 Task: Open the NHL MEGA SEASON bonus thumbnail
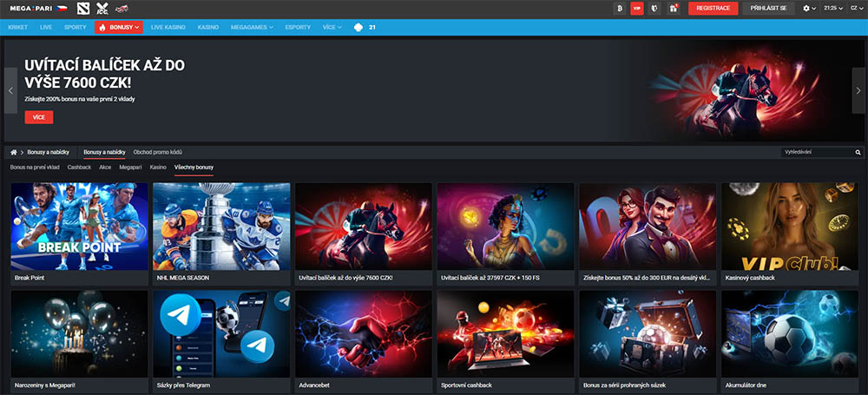tap(221, 227)
